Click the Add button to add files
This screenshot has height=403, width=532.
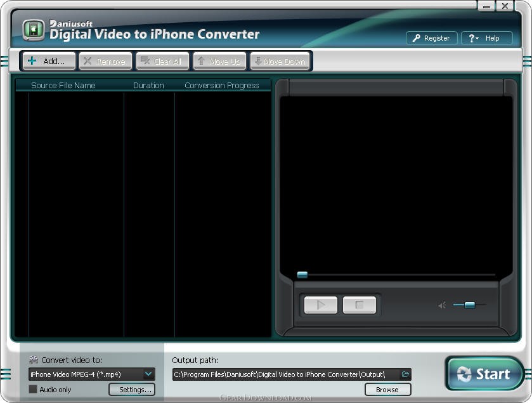(49, 61)
